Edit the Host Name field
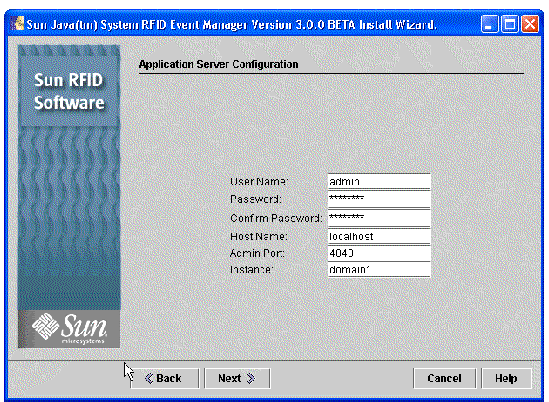 379,236
